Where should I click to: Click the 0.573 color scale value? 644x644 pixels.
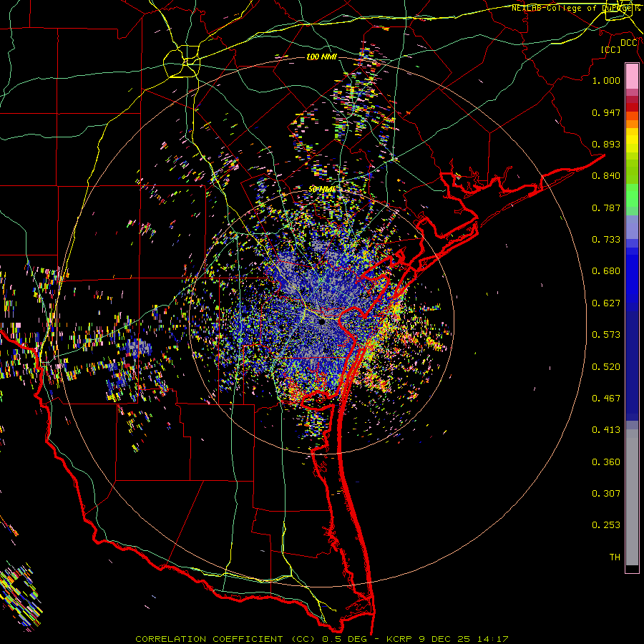coord(606,335)
